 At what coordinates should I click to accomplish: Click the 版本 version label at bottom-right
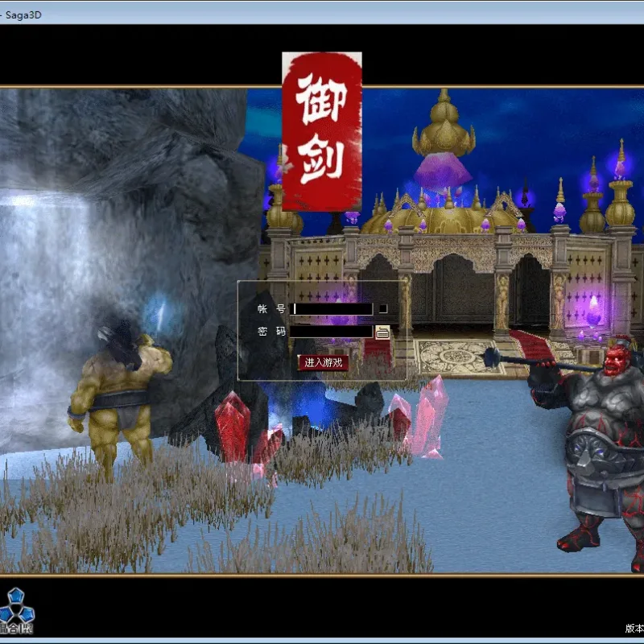(634, 628)
